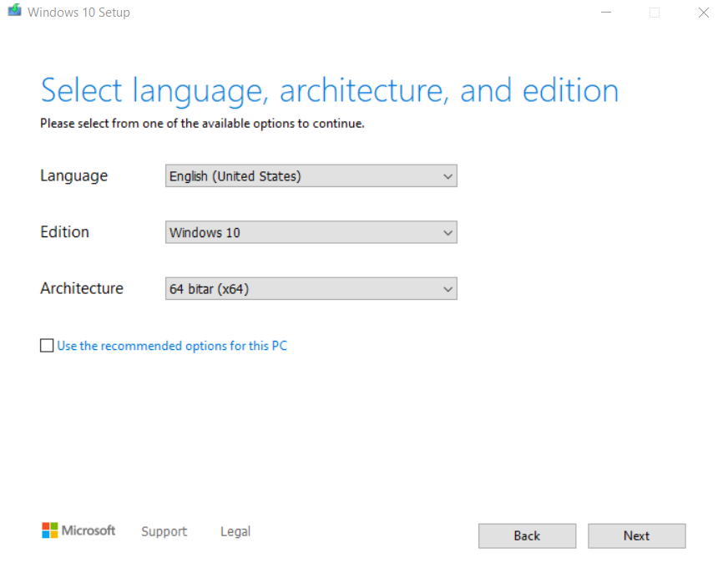Open the Legal link
Viewport: 728px width, 573px height.
pos(235,531)
